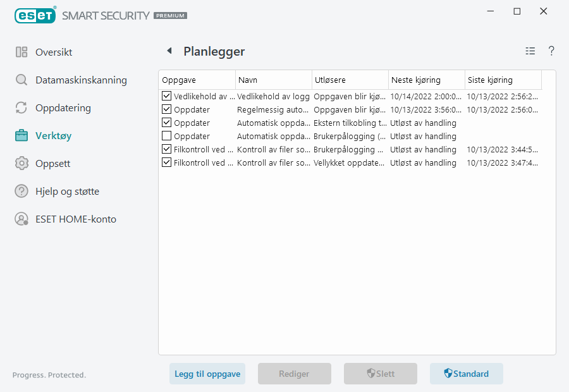Open the list options menu icon top right
This screenshot has height=392, width=569.
pos(530,51)
